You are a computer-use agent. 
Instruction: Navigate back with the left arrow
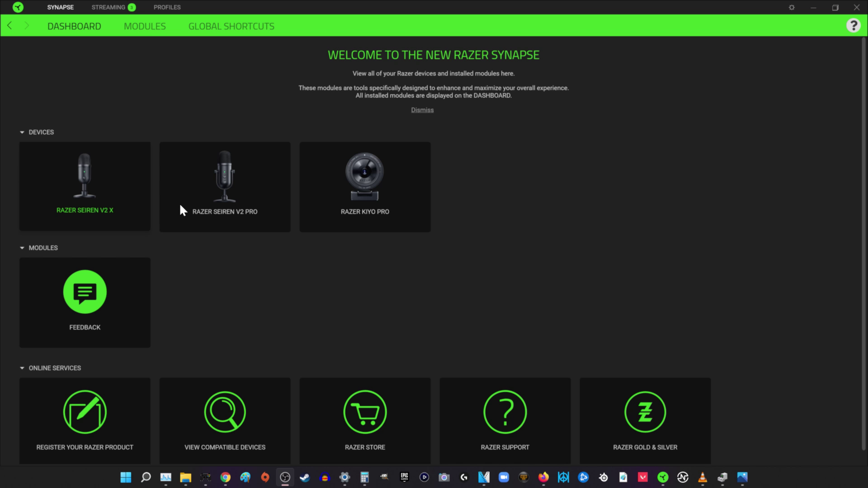pyautogui.click(x=9, y=26)
